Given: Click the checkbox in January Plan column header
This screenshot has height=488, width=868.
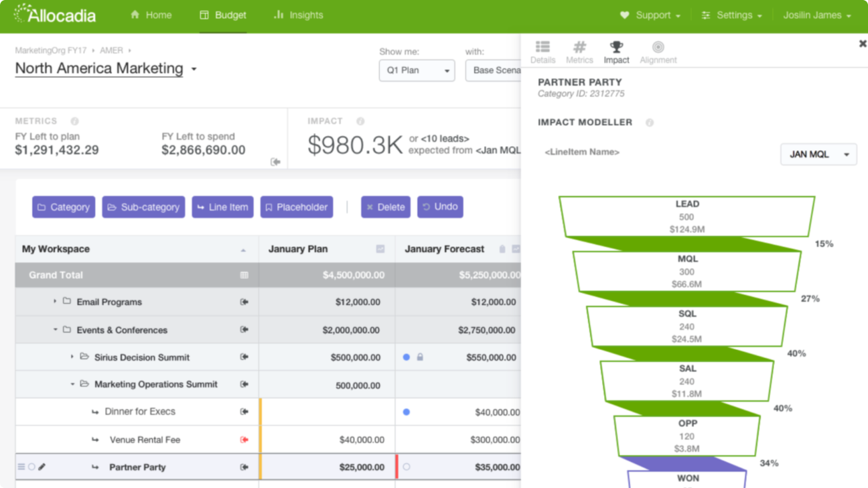Looking at the screenshot, I should pyautogui.click(x=380, y=249).
